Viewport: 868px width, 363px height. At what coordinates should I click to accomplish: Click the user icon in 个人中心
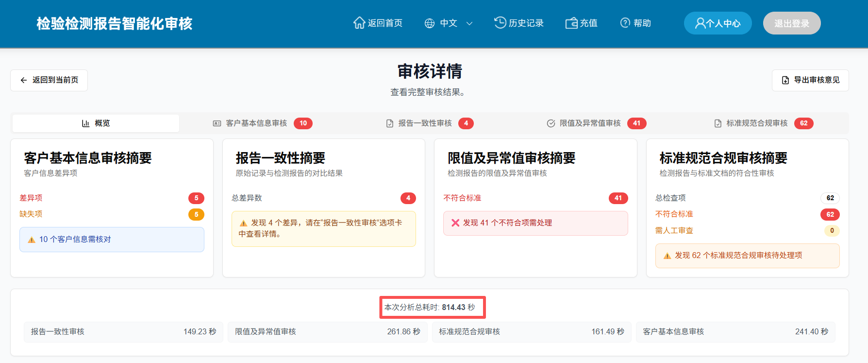701,23
